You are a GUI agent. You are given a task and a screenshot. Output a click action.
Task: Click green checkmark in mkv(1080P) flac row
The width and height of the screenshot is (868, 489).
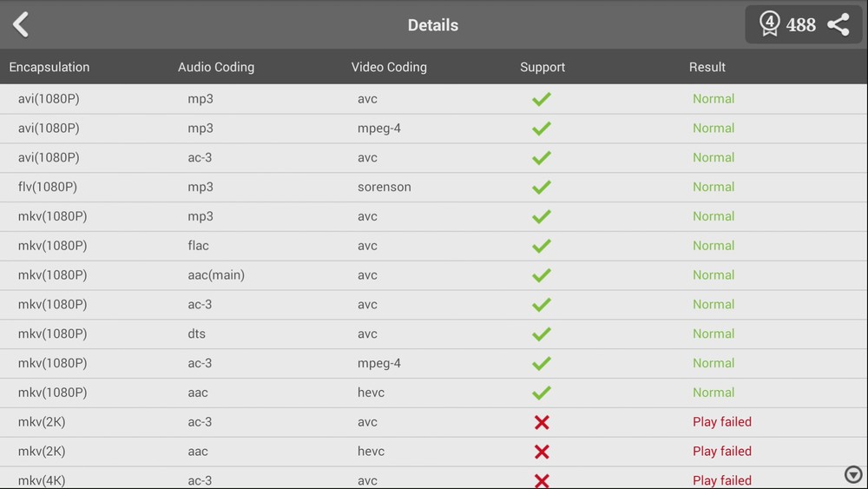pos(542,246)
